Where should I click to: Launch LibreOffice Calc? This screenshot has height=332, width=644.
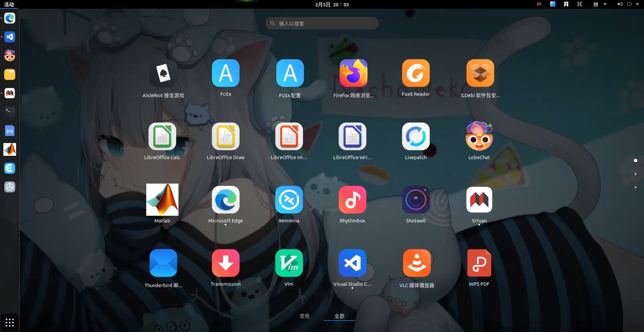(162, 137)
